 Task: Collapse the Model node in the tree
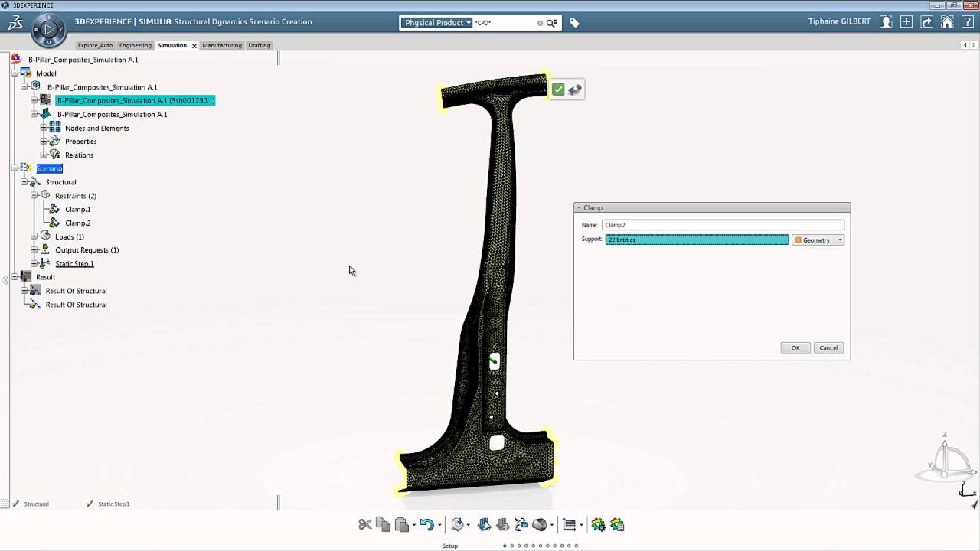click(15, 73)
